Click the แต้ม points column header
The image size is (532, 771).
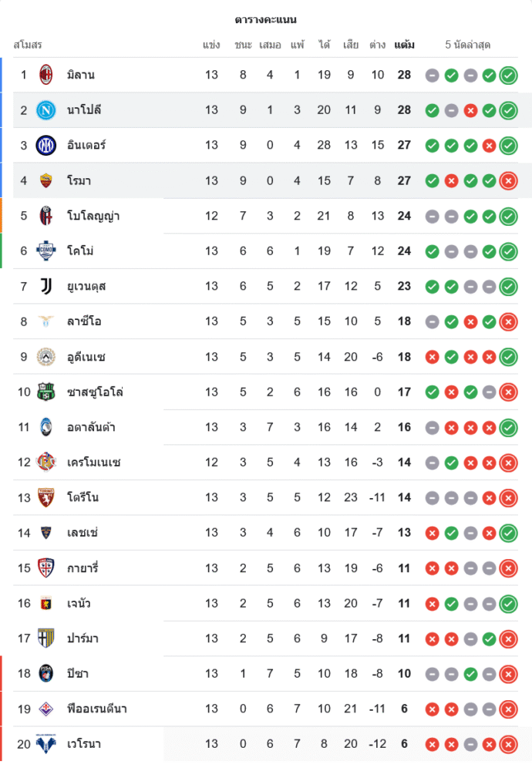click(x=404, y=45)
